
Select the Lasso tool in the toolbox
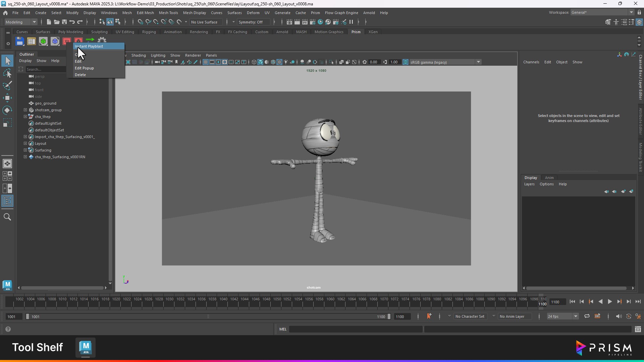(7, 73)
